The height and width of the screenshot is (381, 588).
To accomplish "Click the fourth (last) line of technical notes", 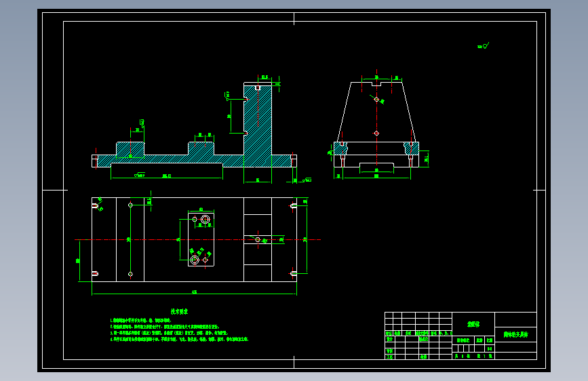I will tap(179, 340).
